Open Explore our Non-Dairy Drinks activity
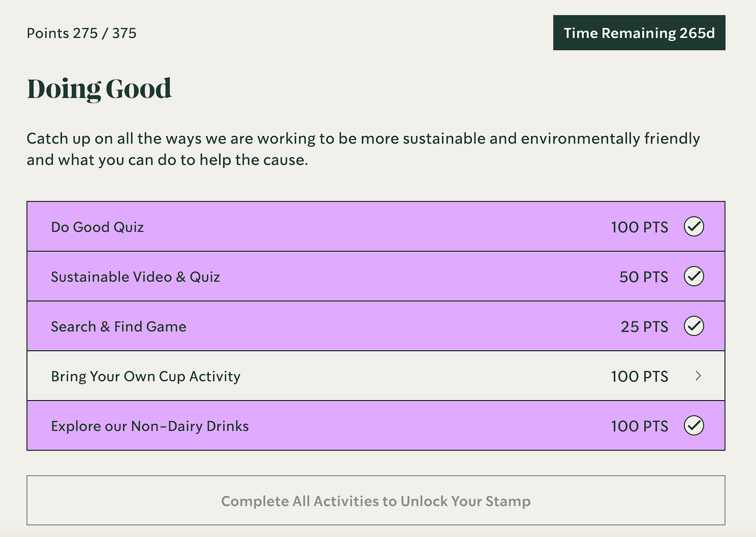The height and width of the screenshot is (537, 756). pyautogui.click(x=376, y=426)
